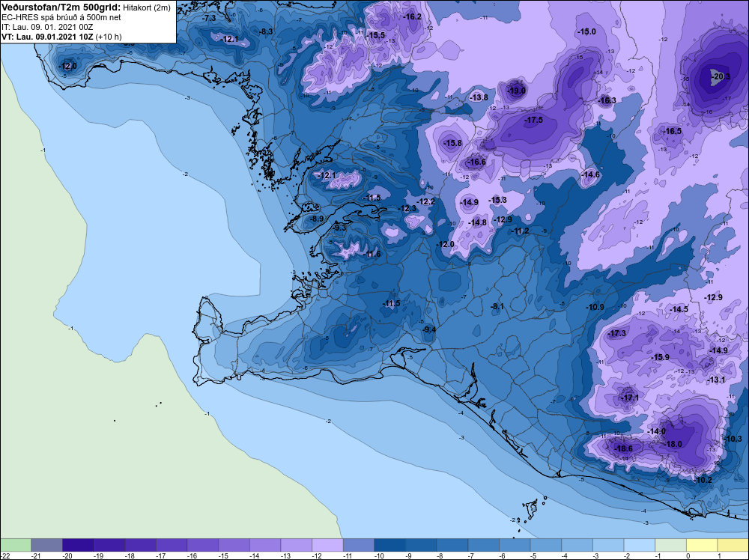Click the 'EC-HRES spá brúuð á 500m net' line

[61, 17]
